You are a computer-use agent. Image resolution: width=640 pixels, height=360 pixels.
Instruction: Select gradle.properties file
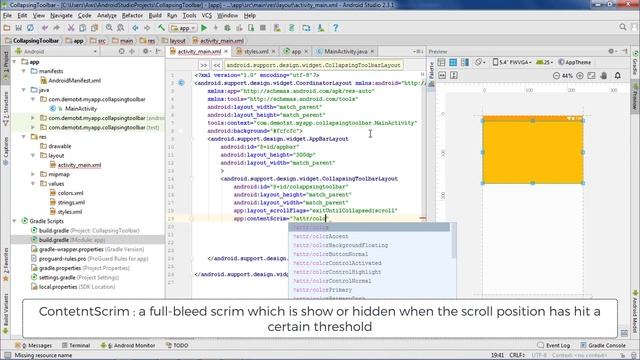pyautogui.click(x=80, y=268)
